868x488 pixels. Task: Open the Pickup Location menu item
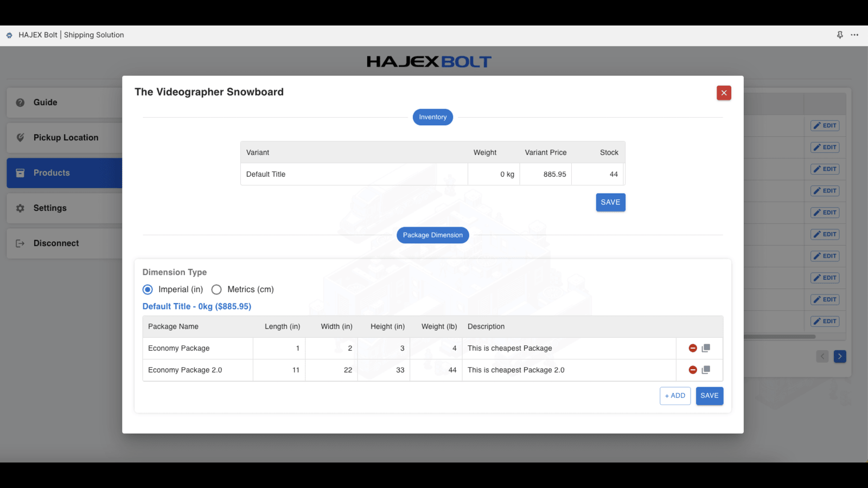(65, 138)
